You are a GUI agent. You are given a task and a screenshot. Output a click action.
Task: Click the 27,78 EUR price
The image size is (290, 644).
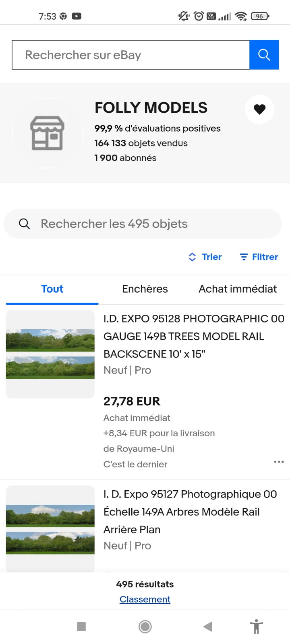pyautogui.click(x=132, y=401)
